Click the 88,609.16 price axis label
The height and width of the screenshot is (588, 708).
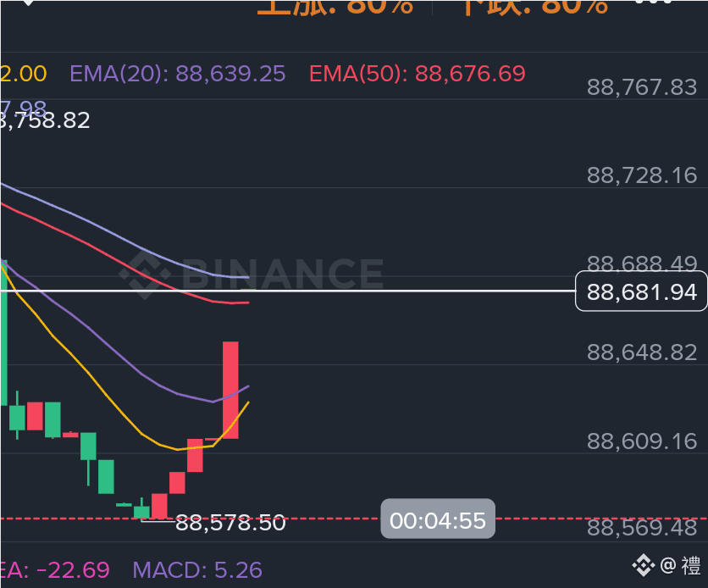[642, 441]
